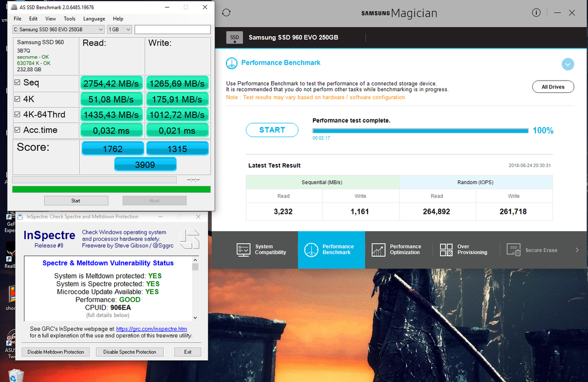This screenshot has width=588, height=382.
Task: Click the InSpectre scrollbar up arrow
Action: pos(195,260)
